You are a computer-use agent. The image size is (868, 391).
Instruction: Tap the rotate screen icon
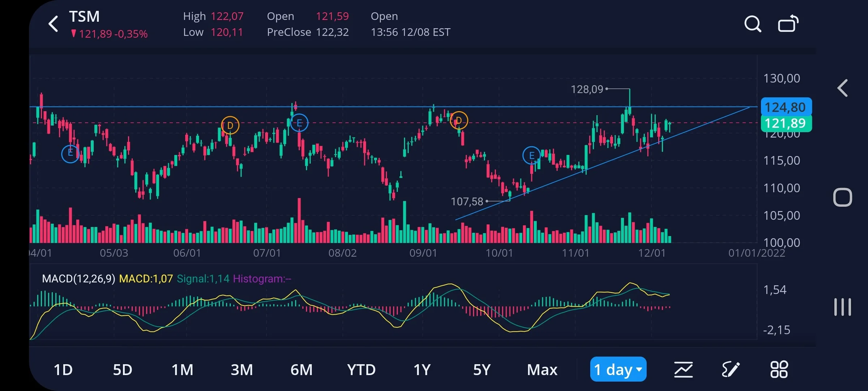click(788, 24)
